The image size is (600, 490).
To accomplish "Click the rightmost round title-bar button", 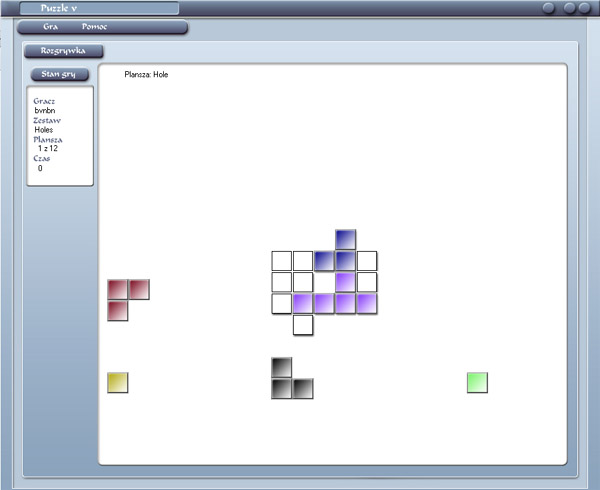I will pyautogui.click(x=584, y=8).
